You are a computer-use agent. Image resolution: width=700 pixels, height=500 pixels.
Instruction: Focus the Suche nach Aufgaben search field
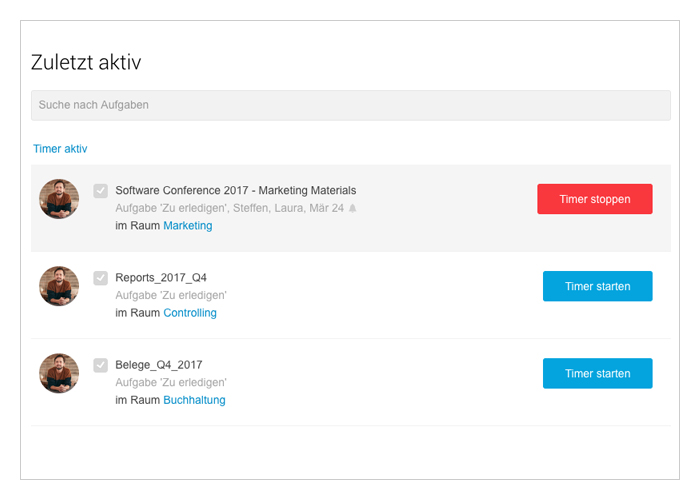coord(351,105)
